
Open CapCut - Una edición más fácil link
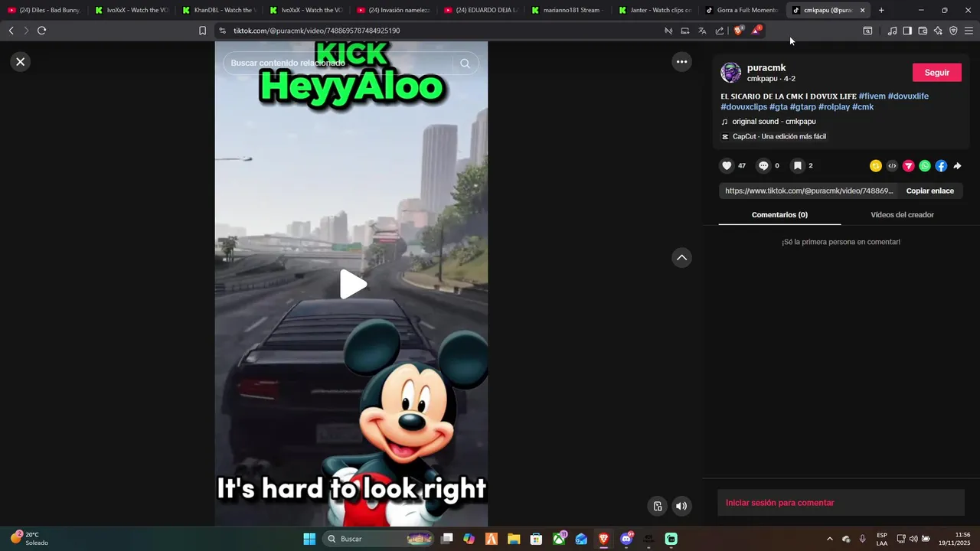[779, 137]
